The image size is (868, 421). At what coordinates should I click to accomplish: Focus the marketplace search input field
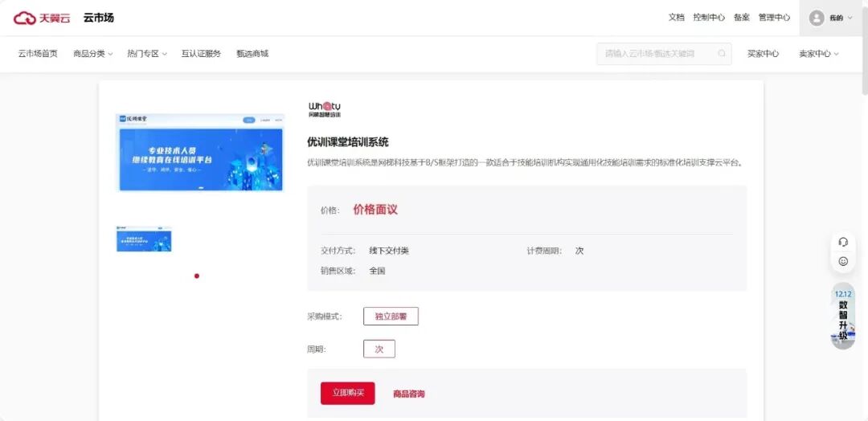point(664,54)
